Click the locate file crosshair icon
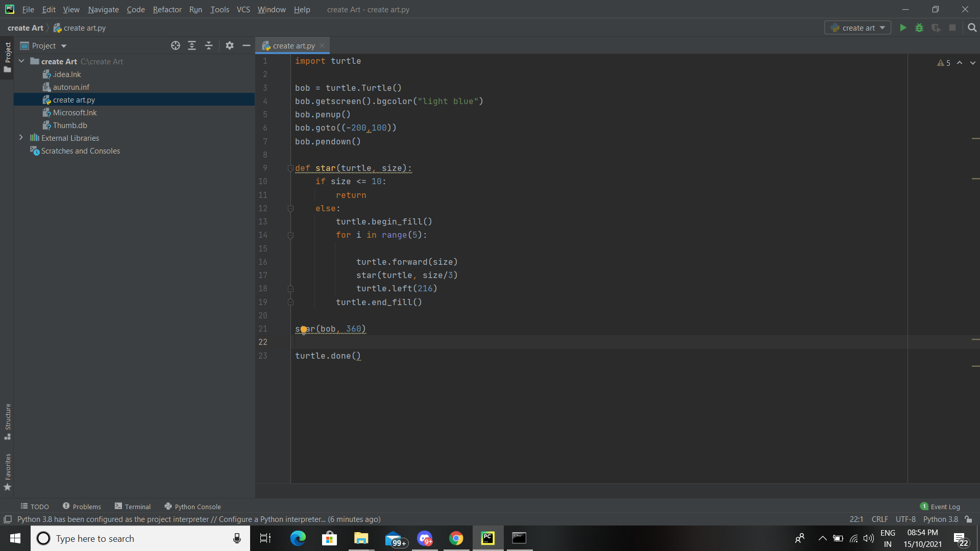The image size is (980, 551). (x=176, y=46)
